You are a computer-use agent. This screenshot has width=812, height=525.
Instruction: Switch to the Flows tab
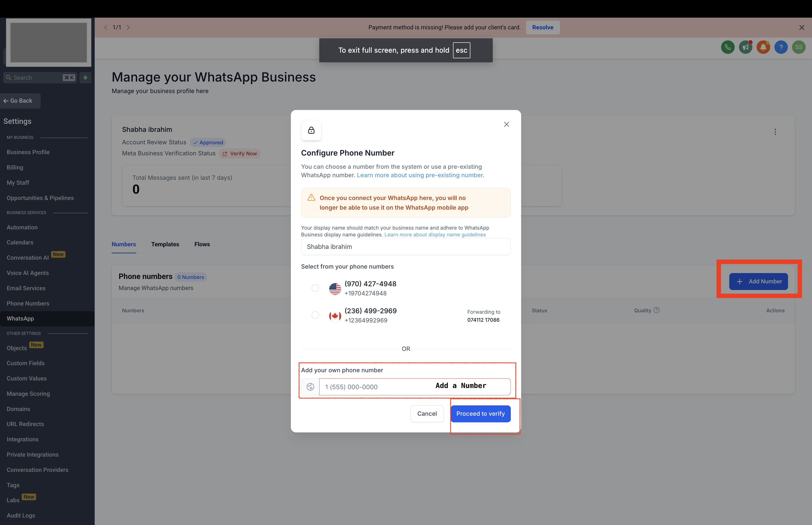click(x=202, y=244)
